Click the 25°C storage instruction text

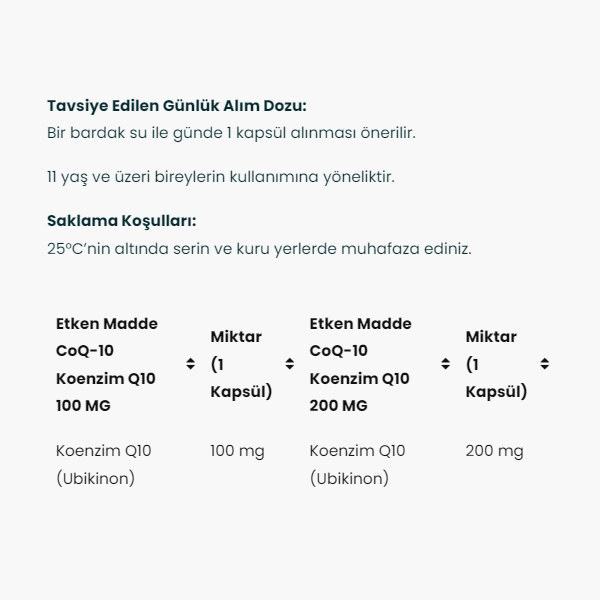pos(259,249)
